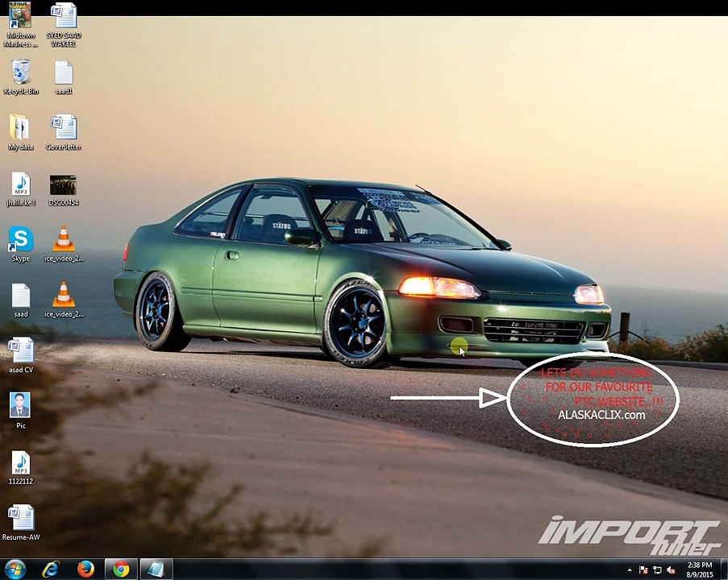728x580 pixels.
Task: Select the Pic portrait image file
Action: pyautogui.click(x=20, y=410)
